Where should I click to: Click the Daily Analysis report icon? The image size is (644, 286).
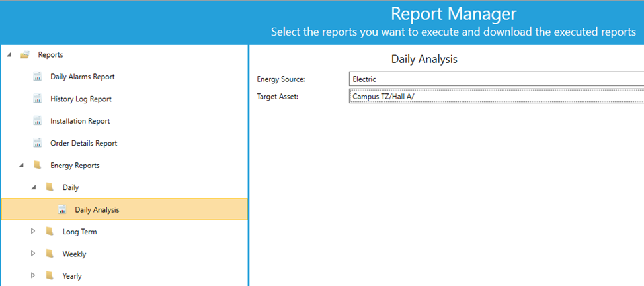coord(62,209)
